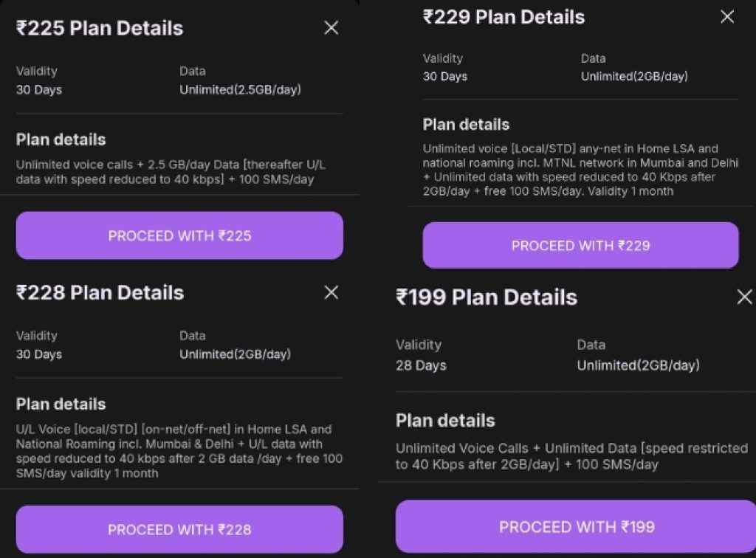Proceed with the ₹229 plan
The width and height of the screenshot is (756, 558).
(580, 245)
